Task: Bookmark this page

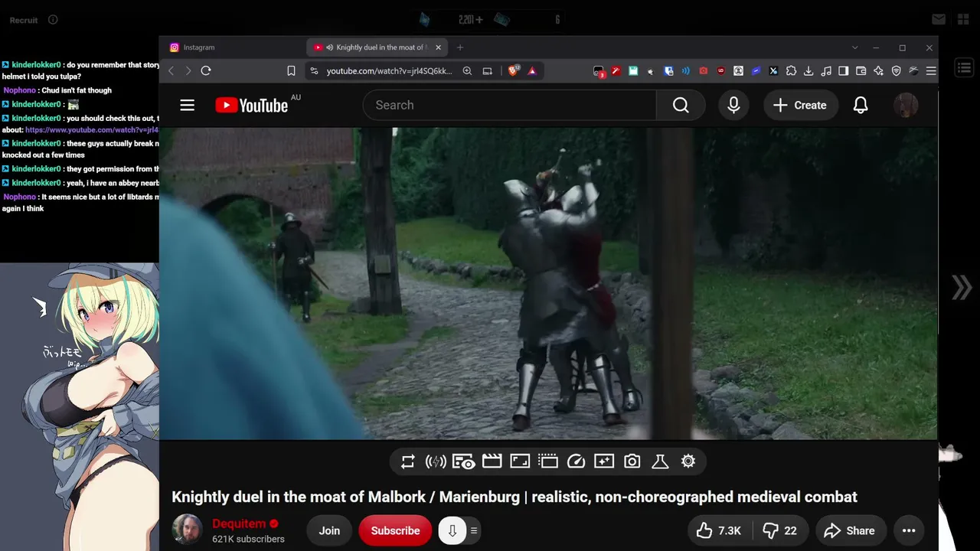Action: click(291, 71)
